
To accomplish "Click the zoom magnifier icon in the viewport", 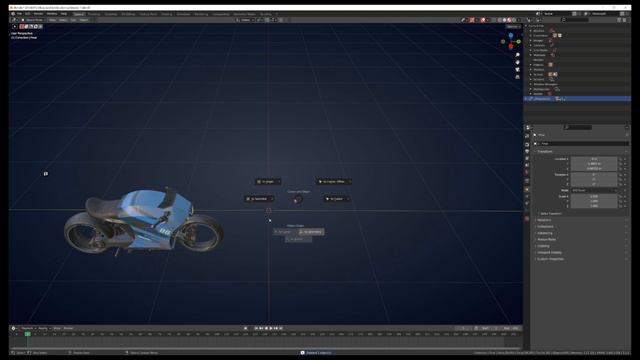I will click(518, 55).
